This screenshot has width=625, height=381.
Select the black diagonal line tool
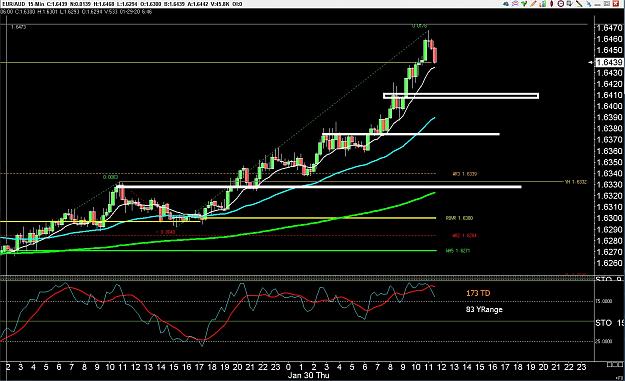(579, 4)
